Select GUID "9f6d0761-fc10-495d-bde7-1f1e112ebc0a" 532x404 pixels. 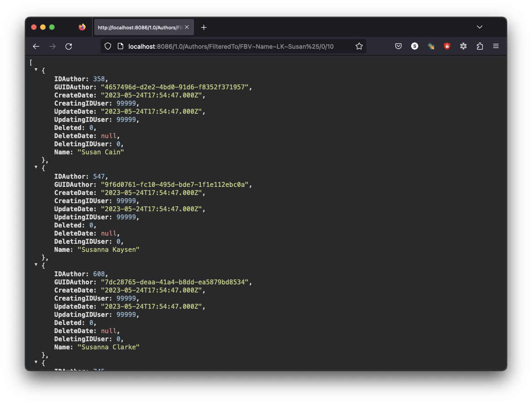tap(175, 185)
